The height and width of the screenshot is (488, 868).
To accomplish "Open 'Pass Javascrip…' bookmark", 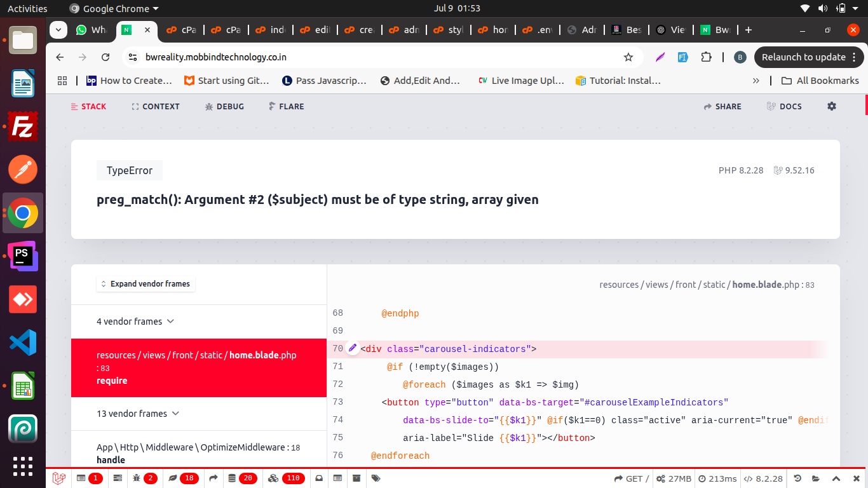I will point(324,81).
